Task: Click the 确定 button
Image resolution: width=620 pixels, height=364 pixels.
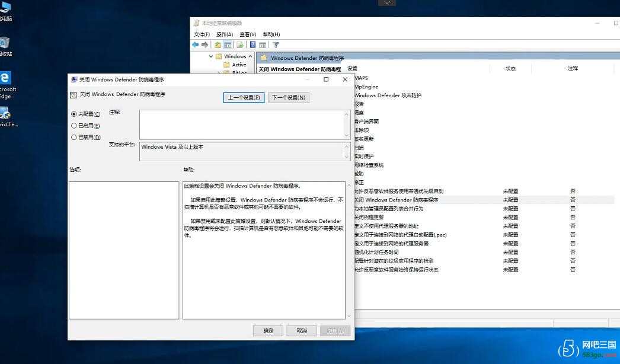Action: (x=268, y=331)
